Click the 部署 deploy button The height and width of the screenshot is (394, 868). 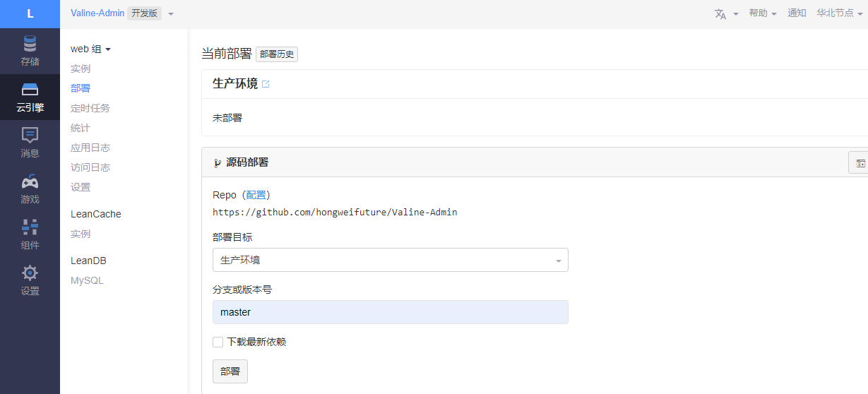(230, 371)
